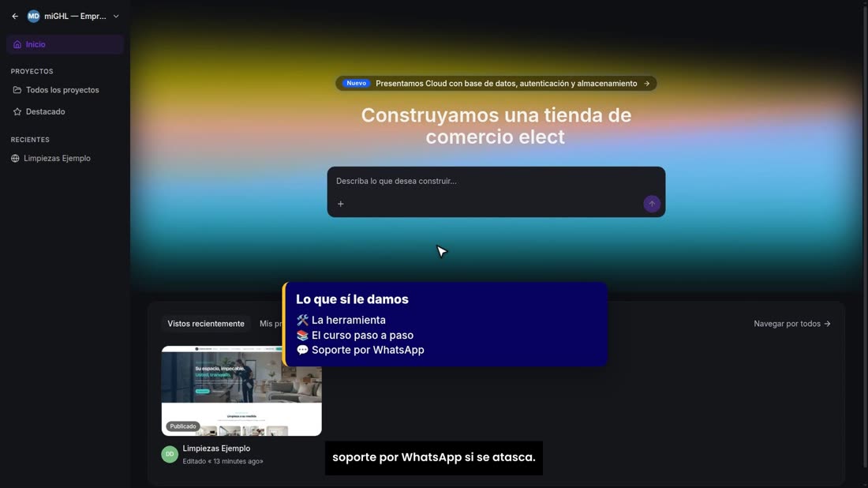This screenshot has height=488, width=868.
Task: Click the Nuevo badge
Action: coord(356,83)
